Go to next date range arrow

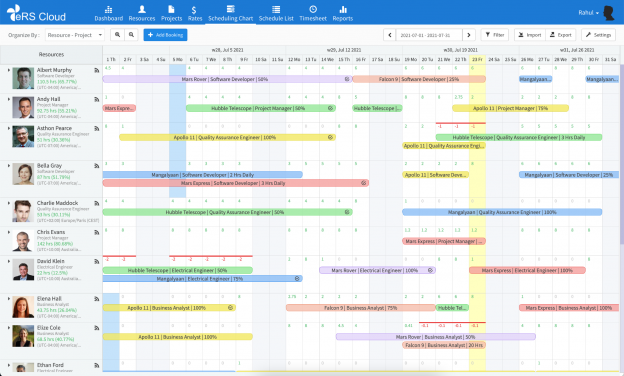coord(469,35)
